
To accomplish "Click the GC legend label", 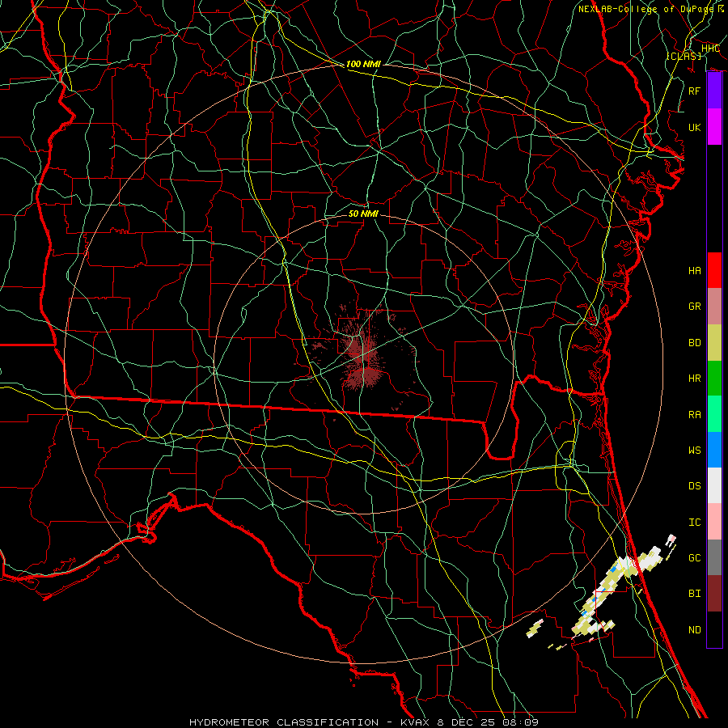I will tap(694, 558).
